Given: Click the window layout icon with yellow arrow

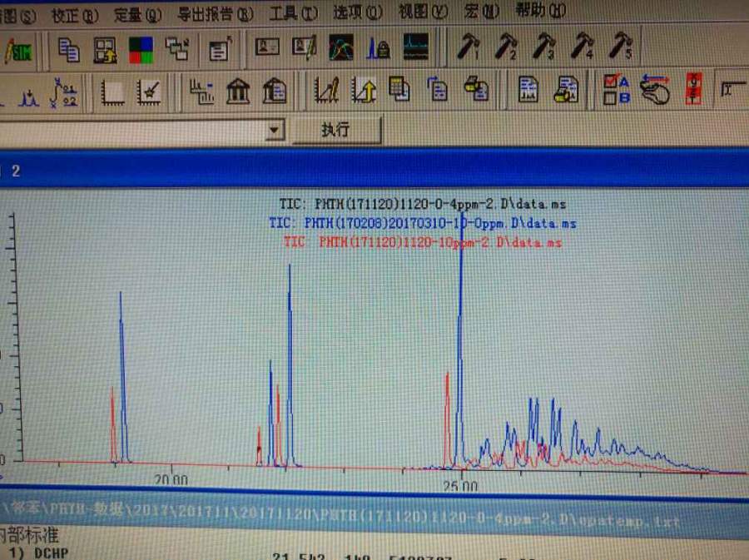Looking at the screenshot, I should coord(105,50).
